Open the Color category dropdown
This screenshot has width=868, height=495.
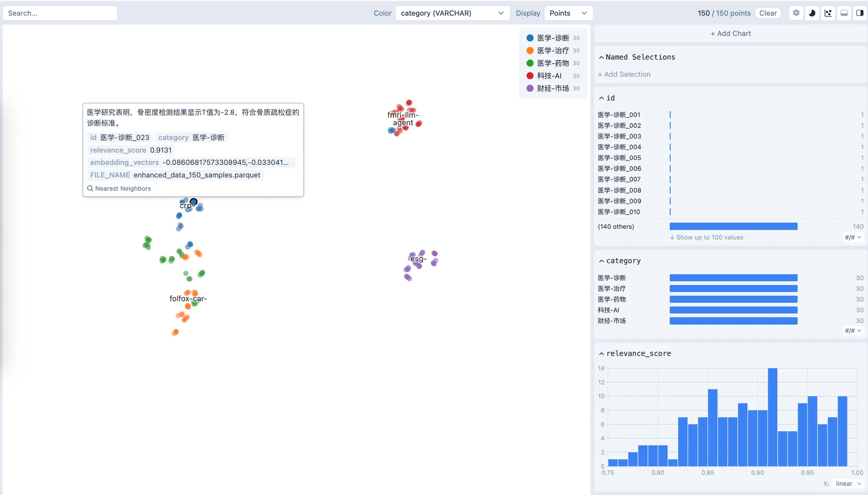coord(452,13)
